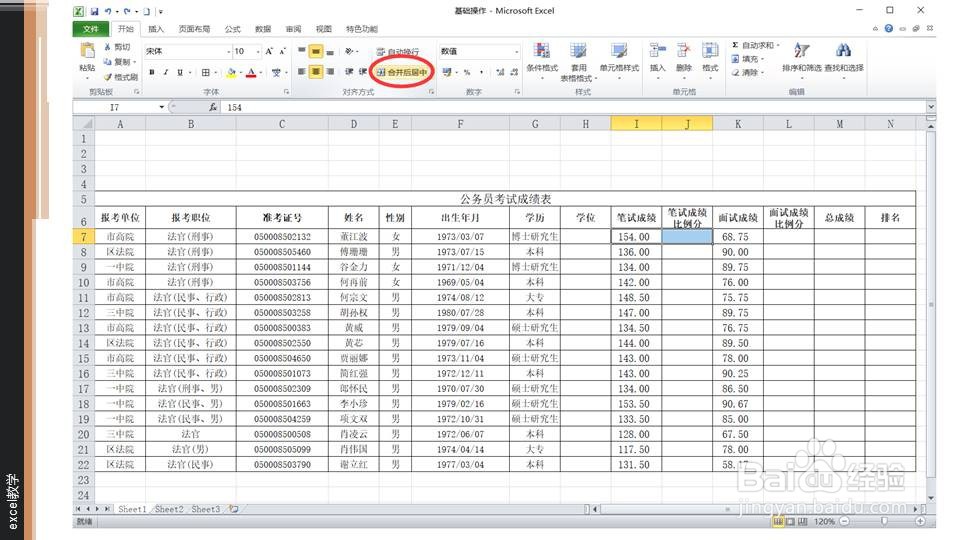The width and height of the screenshot is (960, 540).
Task: Click the Paste (粘贴) icon
Action: (87, 51)
